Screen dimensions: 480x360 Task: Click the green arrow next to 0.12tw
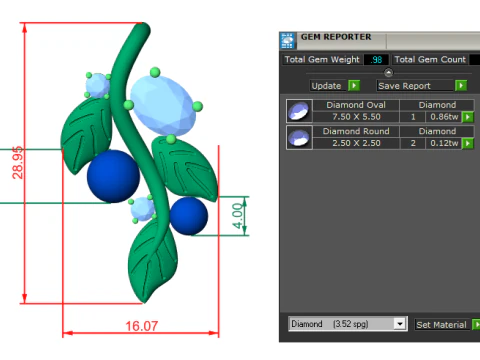tap(468, 143)
